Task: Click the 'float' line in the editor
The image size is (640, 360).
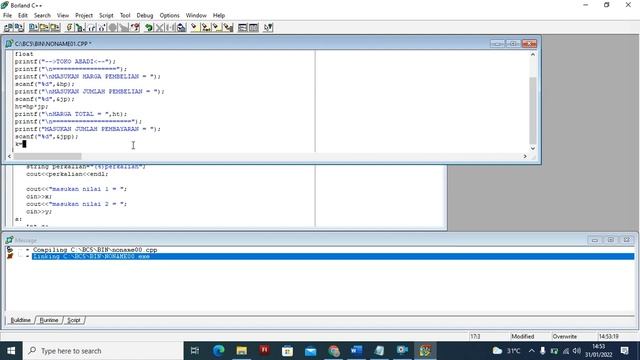Action: (x=24, y=54)
